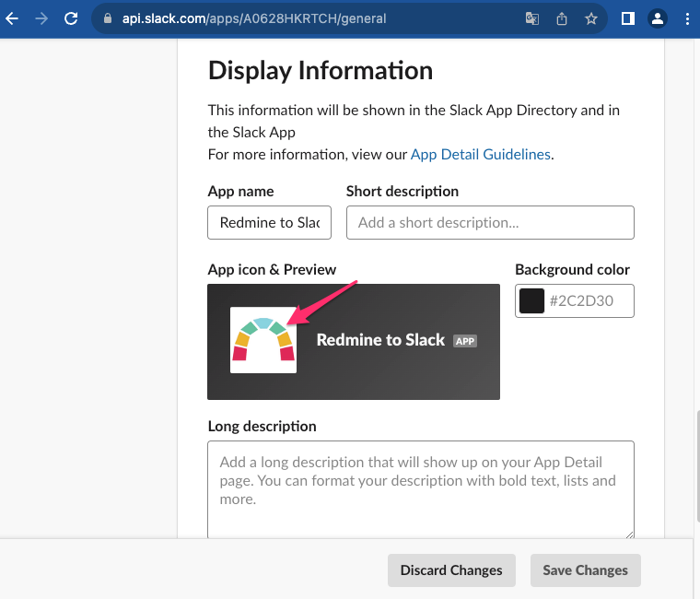Click the Short description label
The image size is (700, 599).
point(402,191)
